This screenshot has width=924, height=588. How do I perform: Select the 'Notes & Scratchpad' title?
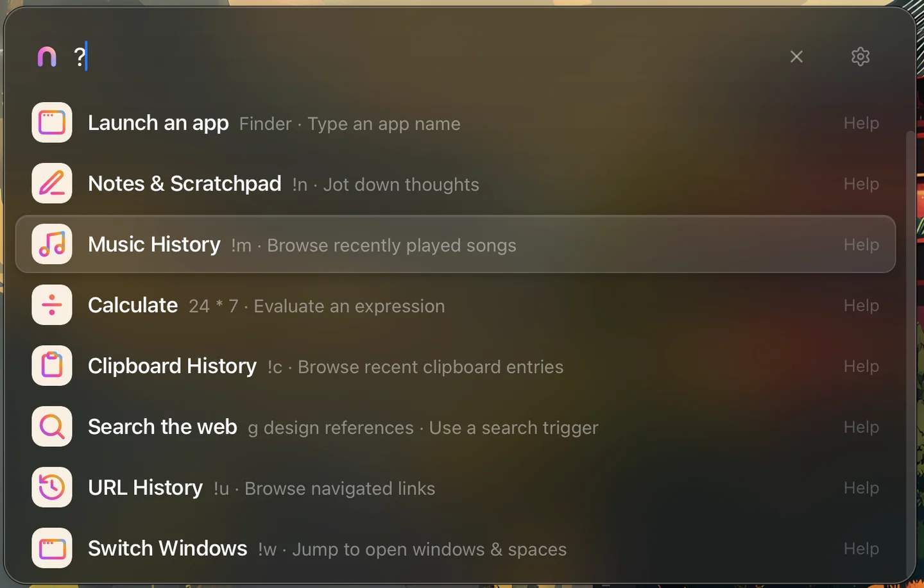pyautogui.click(x=185, y=184)
